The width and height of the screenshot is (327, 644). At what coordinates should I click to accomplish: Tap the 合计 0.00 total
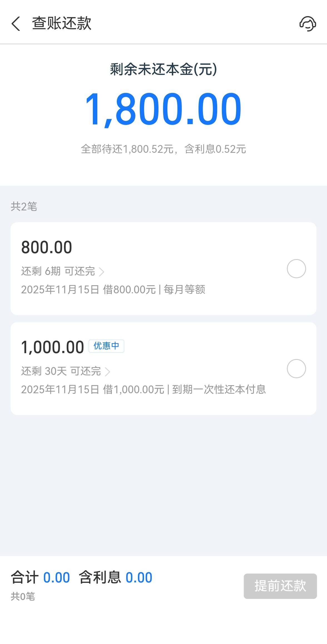click(x=40, y=577)
